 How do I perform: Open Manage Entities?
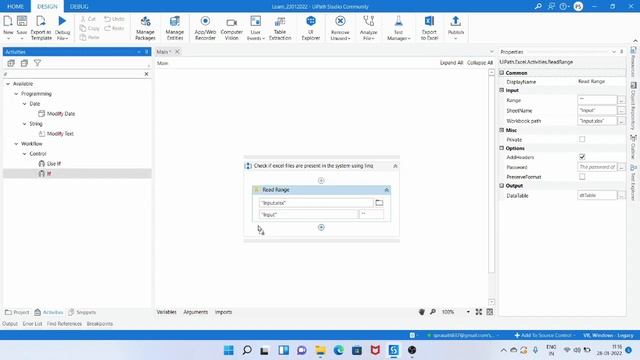click(x=175, y=27)
